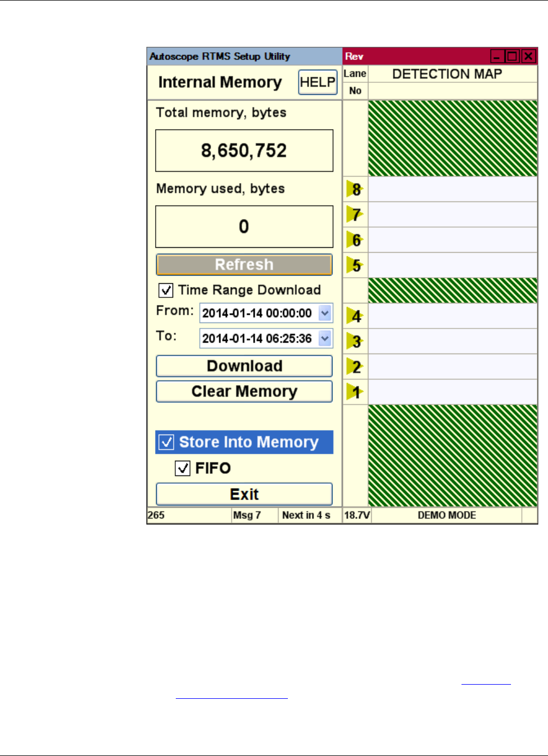The width and height of the screenshot is (548, 756).
Task: Click the 265 status bar value
Action: point(156,515)
